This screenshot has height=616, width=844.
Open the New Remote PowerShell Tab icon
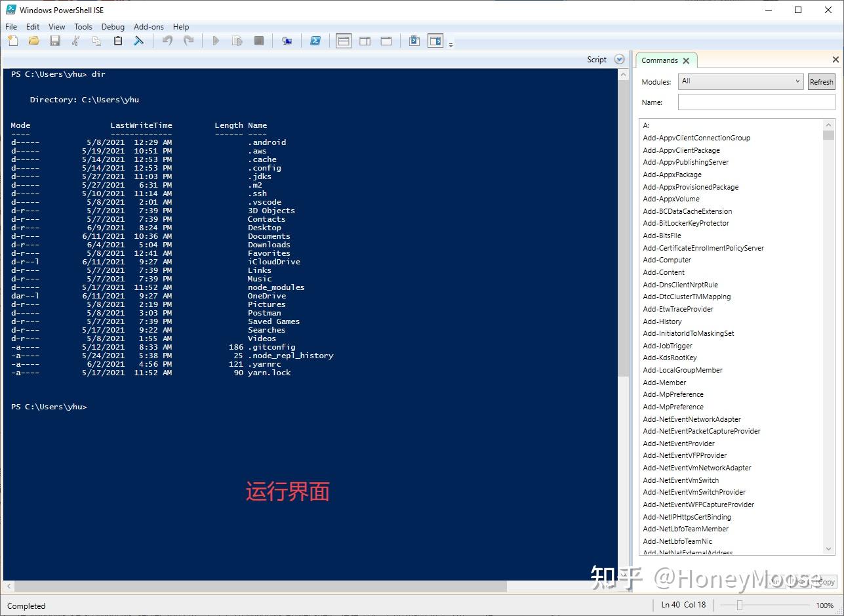click(x=287, y=41)
